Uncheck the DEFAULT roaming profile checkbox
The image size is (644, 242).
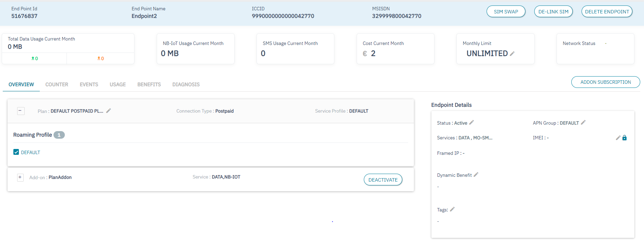(16, 152)
